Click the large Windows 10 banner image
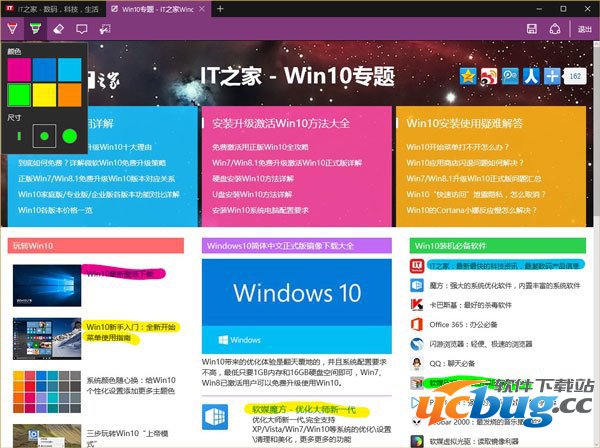The image size is (600, 448). [x=297, y=306]
